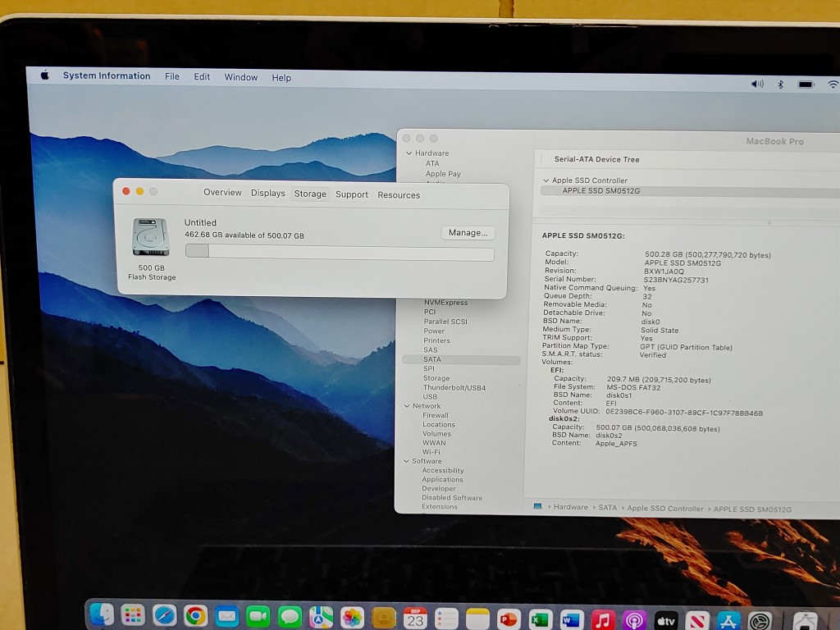The image size is (840, 630).
Task: Open Maps from the Dock
Action: 321,618
